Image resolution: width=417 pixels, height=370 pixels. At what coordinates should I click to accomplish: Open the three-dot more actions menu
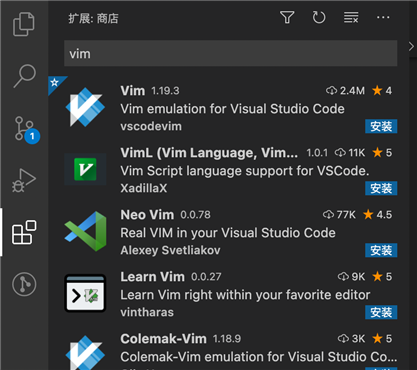383,17
